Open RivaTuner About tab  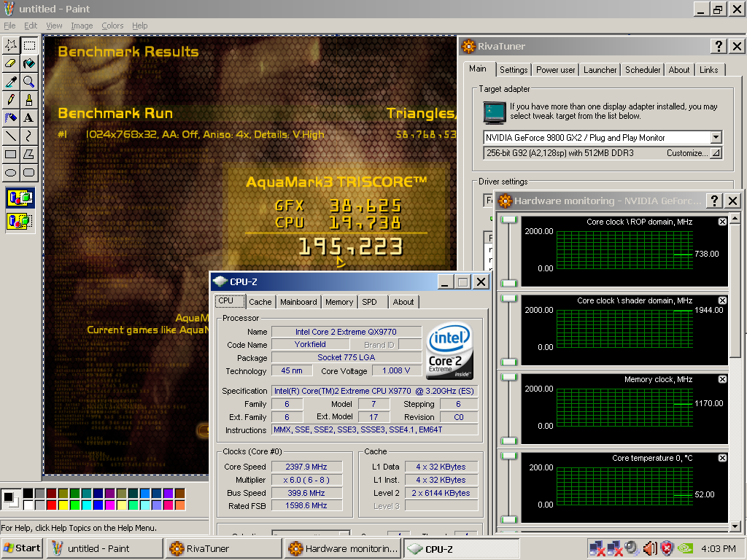click(679, 70)
